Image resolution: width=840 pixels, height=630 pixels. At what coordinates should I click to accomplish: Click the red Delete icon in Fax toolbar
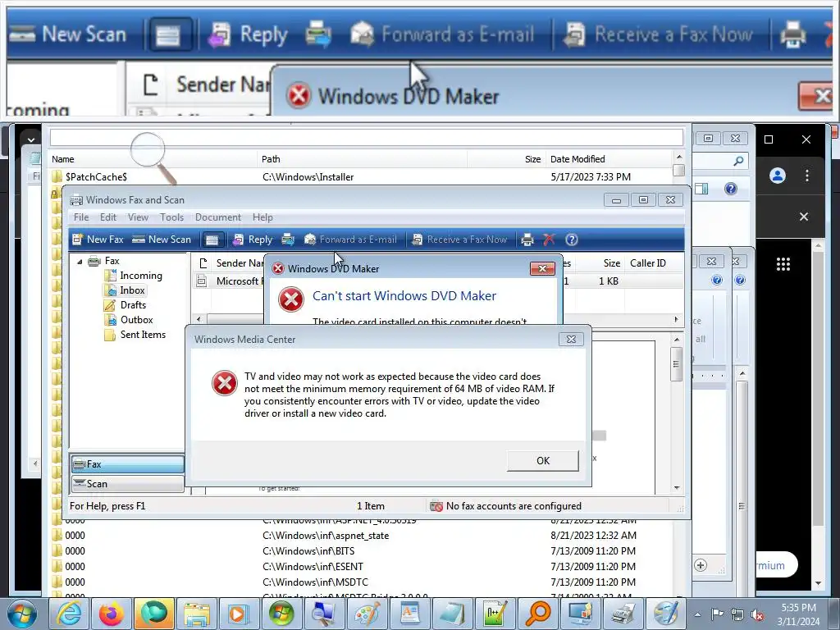(549, 240)
